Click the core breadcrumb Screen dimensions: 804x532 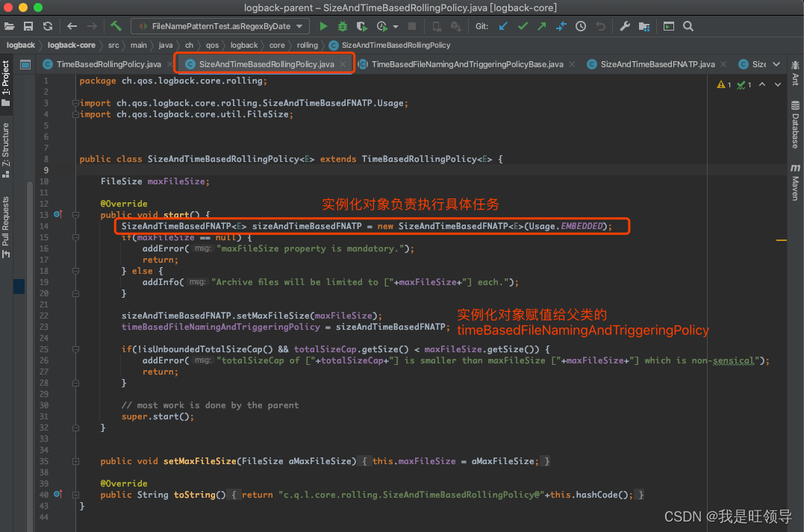coord(277,45)
